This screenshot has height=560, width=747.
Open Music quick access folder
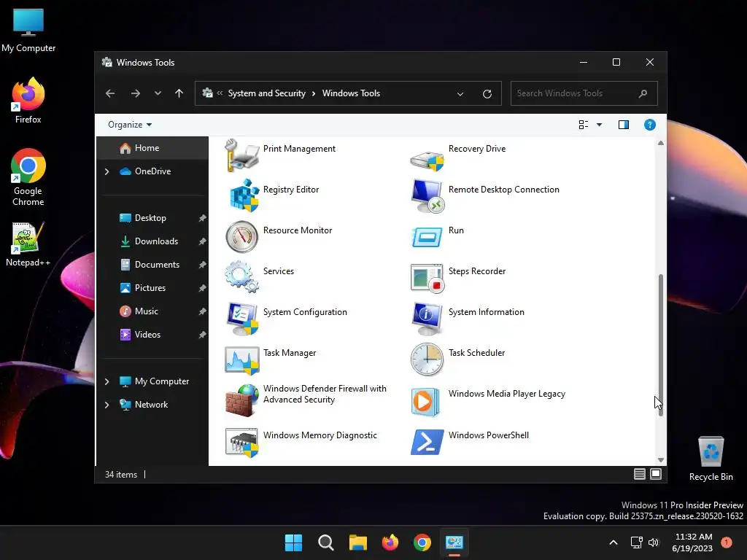coord(152,311)
